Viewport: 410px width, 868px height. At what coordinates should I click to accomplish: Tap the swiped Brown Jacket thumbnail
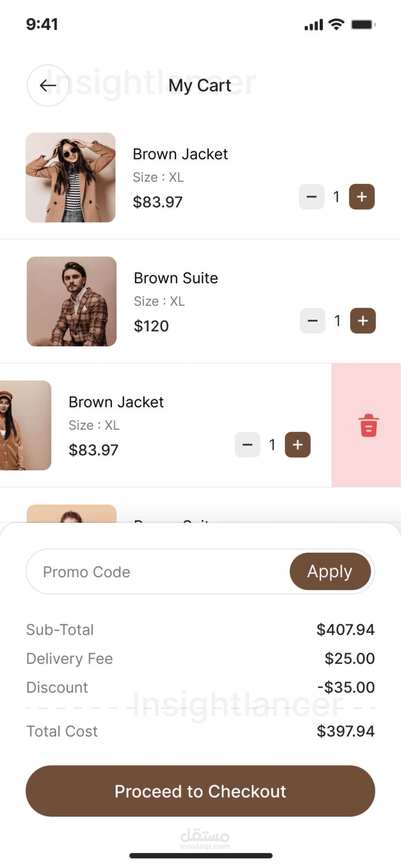(25, 426)
